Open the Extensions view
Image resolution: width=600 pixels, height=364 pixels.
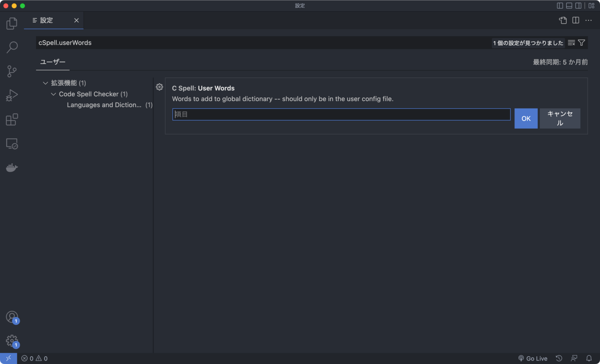[12, 119]
